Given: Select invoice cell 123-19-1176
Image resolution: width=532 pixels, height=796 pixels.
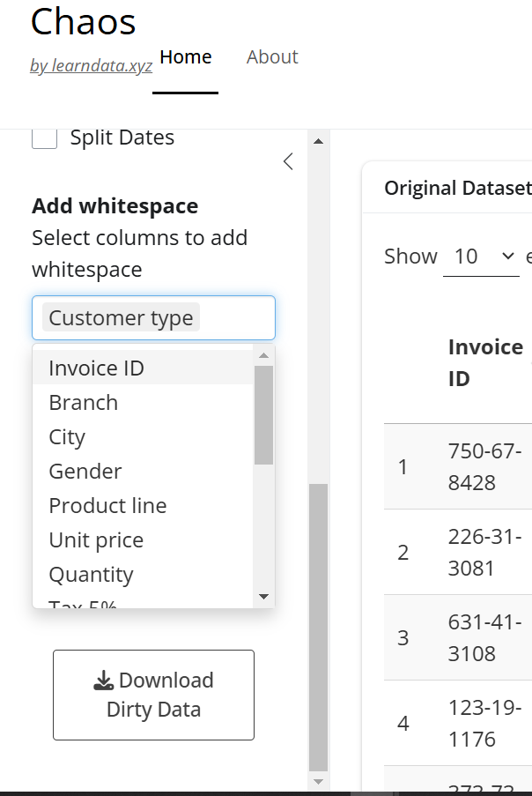Looking at the screenshot, I should click(484, 723).
